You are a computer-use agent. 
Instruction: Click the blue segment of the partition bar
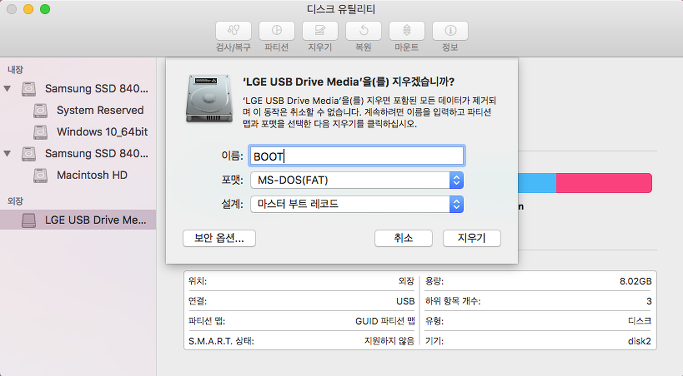pyautogui.click(x=537, y=183)
